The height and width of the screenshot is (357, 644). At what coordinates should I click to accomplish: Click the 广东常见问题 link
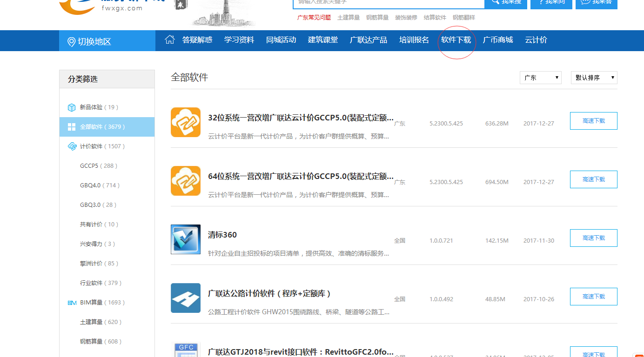314,18
